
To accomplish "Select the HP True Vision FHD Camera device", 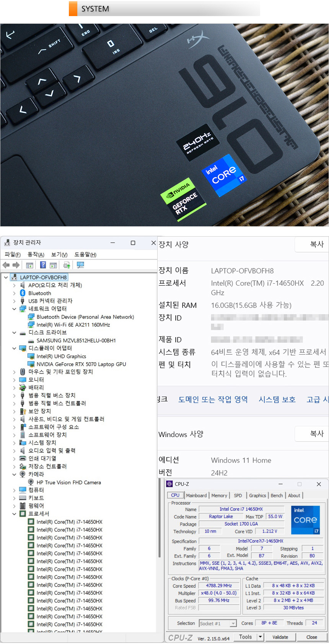I will point(68,482).
